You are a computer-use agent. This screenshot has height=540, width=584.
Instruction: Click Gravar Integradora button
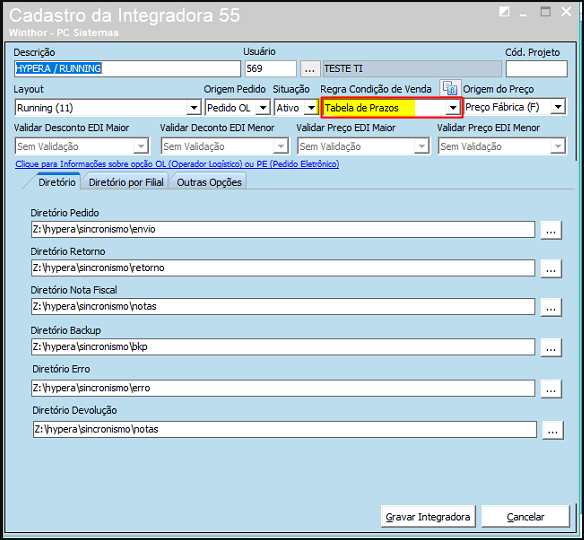click(428, 517)
